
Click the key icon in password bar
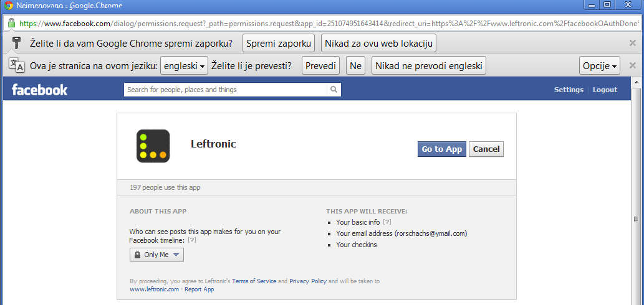click(x=16, y=43)
